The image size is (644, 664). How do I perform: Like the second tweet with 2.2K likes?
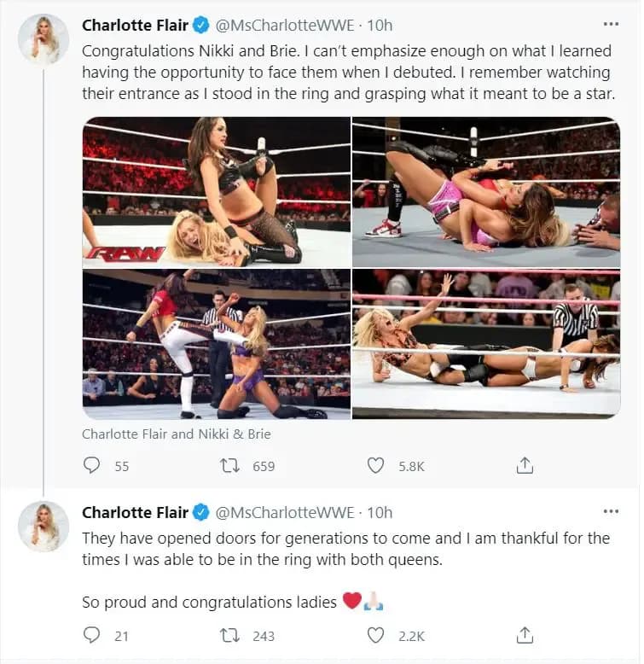[375, 635]
